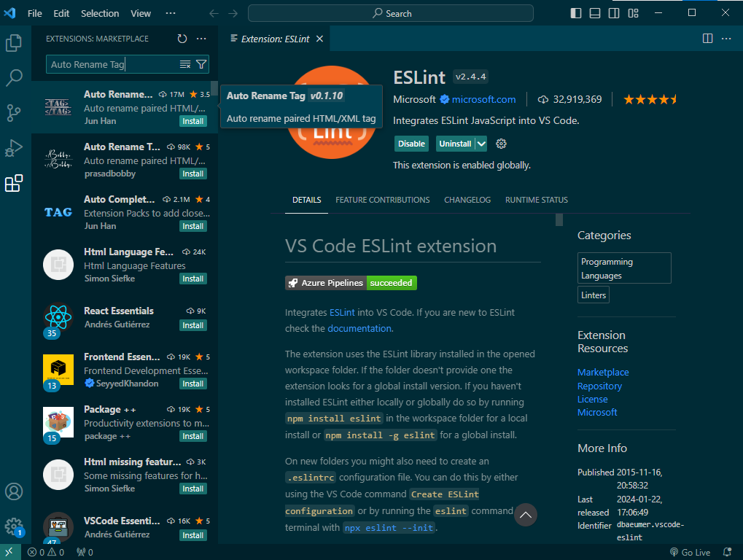Image resolution: width=743 pixels, height=560 pixels.
Task: Disable the ESLint extension
Action: tap(411, 144)
